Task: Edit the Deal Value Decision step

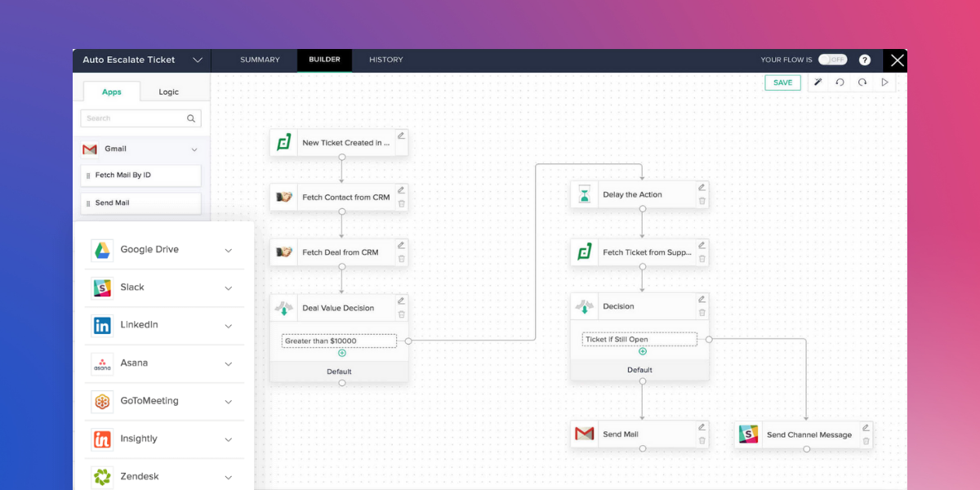Action: click(x=401, y=301)
